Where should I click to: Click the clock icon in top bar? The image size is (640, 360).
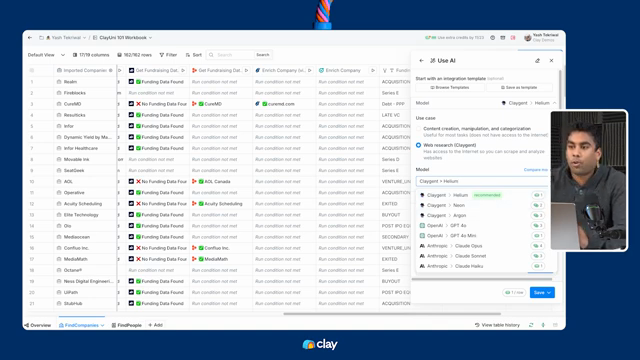(493, 38)
